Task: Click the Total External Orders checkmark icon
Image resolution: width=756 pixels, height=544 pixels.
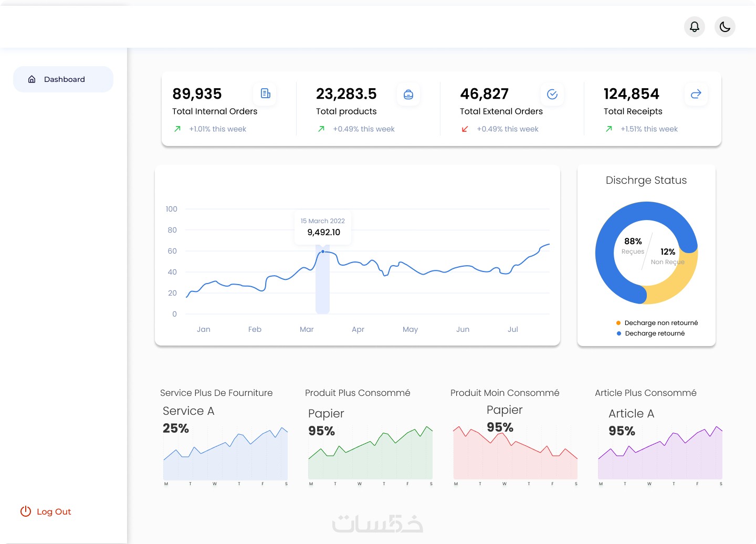Action: click(552, 95)
